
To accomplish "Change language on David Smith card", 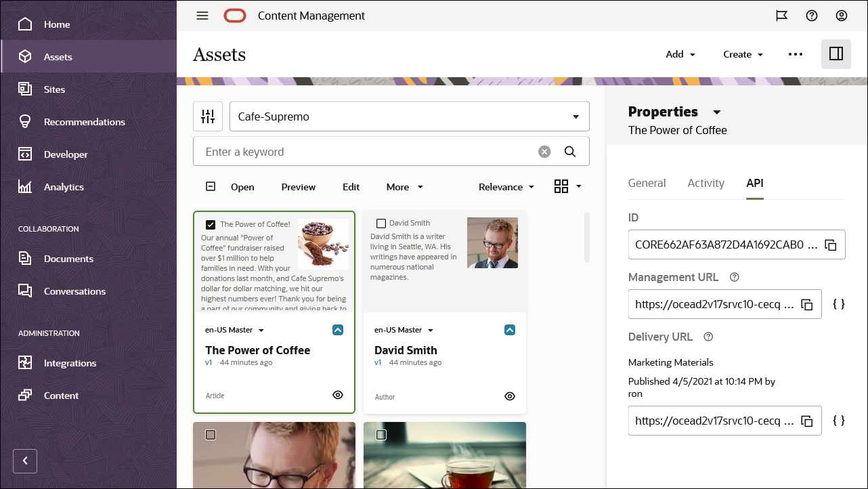I will coord(404,330).
